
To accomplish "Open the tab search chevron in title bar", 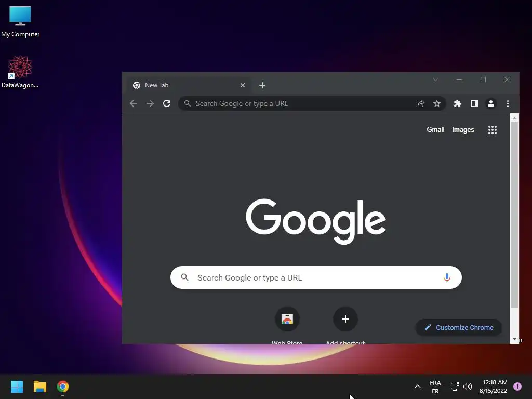I will coord(435,79).
